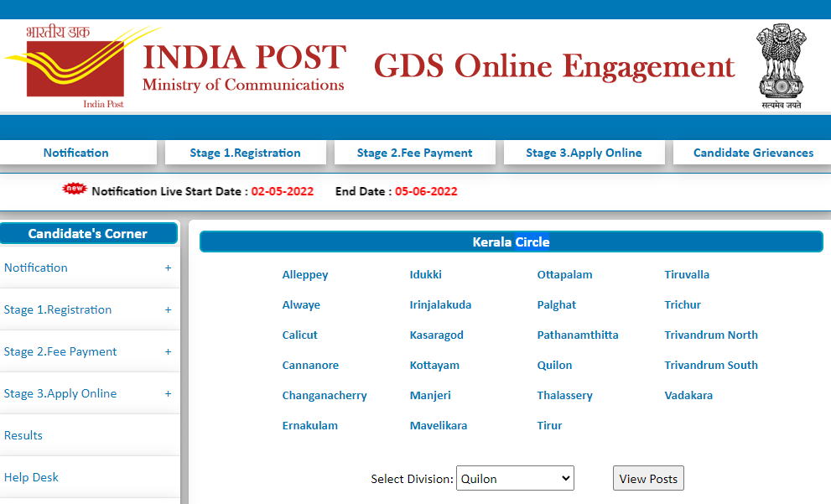Open Results in the sidebar
The height and width of the screenshot is (504, 831).
pos(23,435)
